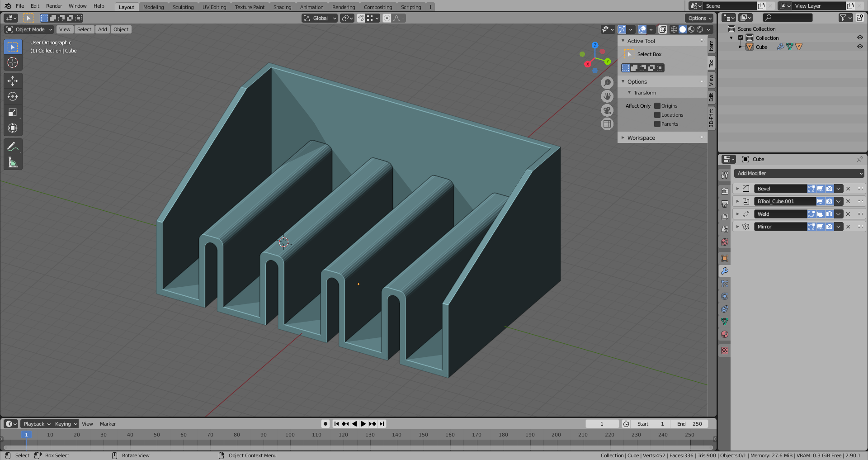The height and width of the screenshot is (460, 868).
Task: Select the Rotate tool
Action: (x=13, y=97)
